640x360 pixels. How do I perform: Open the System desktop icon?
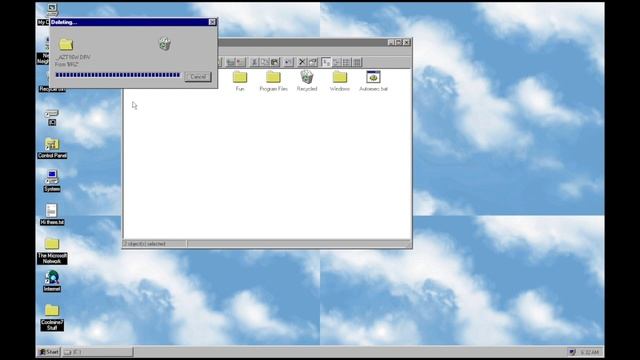[x=52, y=181]
